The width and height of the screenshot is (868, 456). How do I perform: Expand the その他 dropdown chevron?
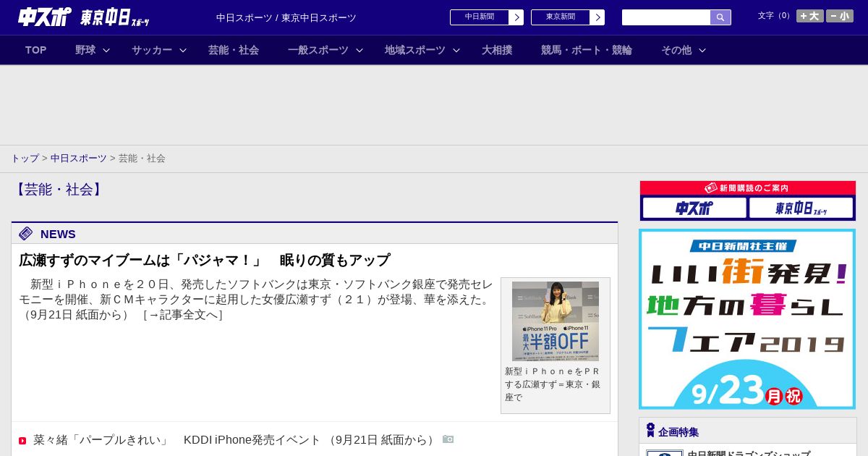click(x=702, y=50)
